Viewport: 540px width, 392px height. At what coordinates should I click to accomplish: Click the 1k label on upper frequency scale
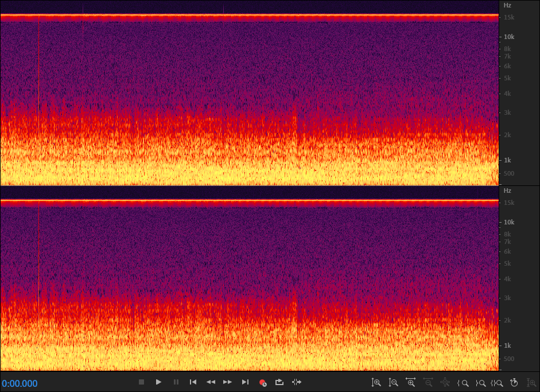(x=507, y=160)
